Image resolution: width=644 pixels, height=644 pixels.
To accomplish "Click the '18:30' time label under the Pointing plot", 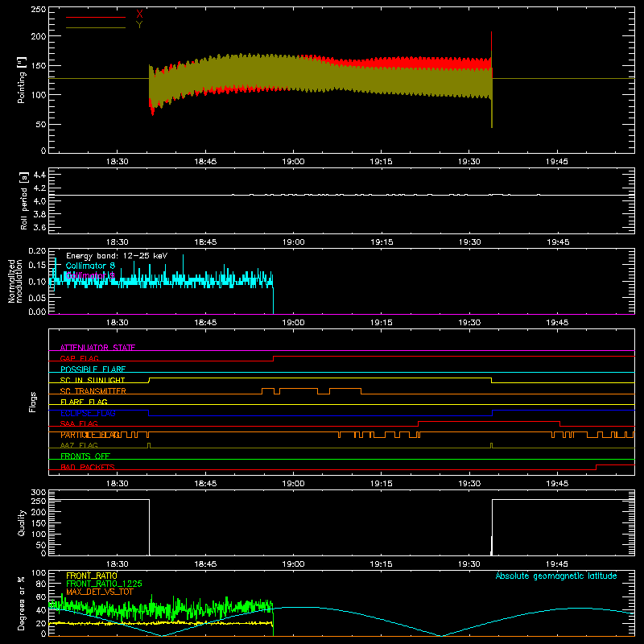I will click(x=117, y=162).
